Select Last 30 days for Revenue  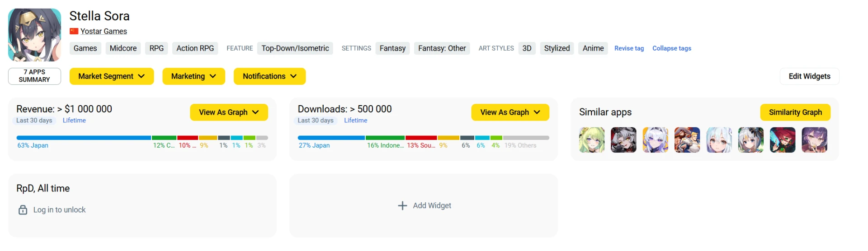pos(34,121)
